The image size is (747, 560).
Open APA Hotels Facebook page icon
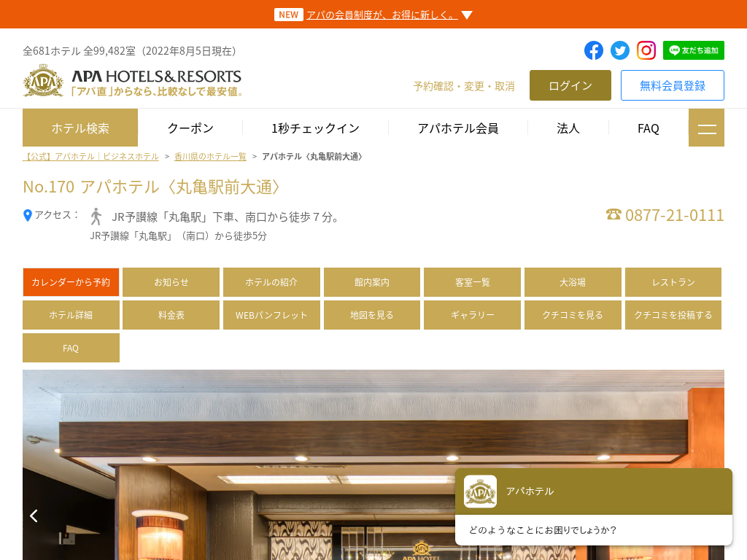pos(594,50)
